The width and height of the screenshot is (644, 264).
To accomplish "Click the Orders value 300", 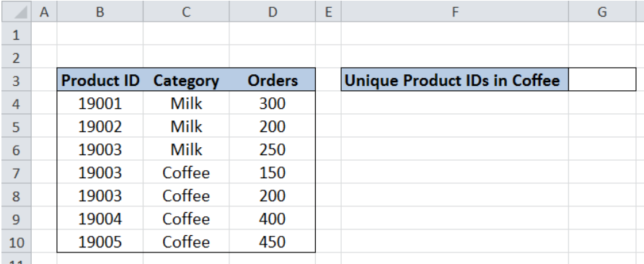I will (273, 103).
